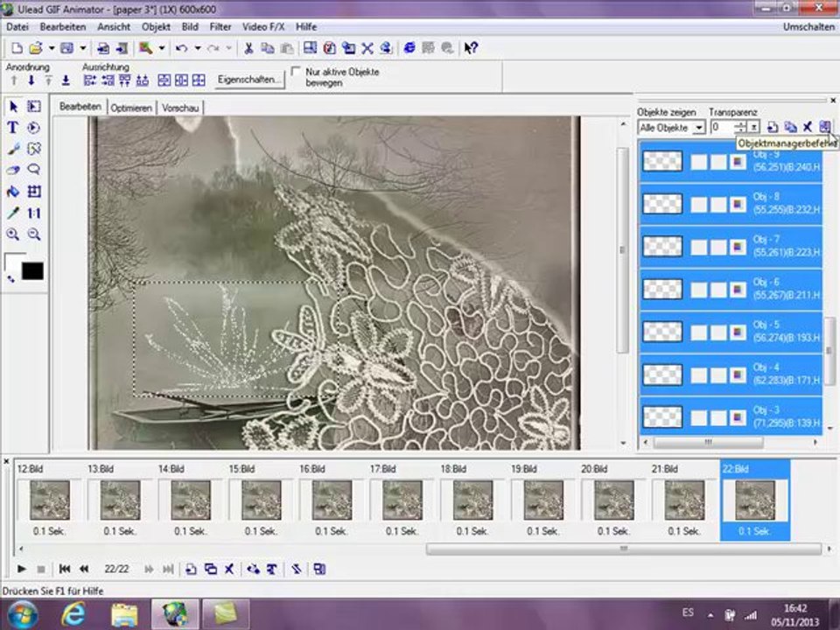Open the Filter menu
Image resolution: width=840 pixels, height=630 pixels.
click(220, 27)
